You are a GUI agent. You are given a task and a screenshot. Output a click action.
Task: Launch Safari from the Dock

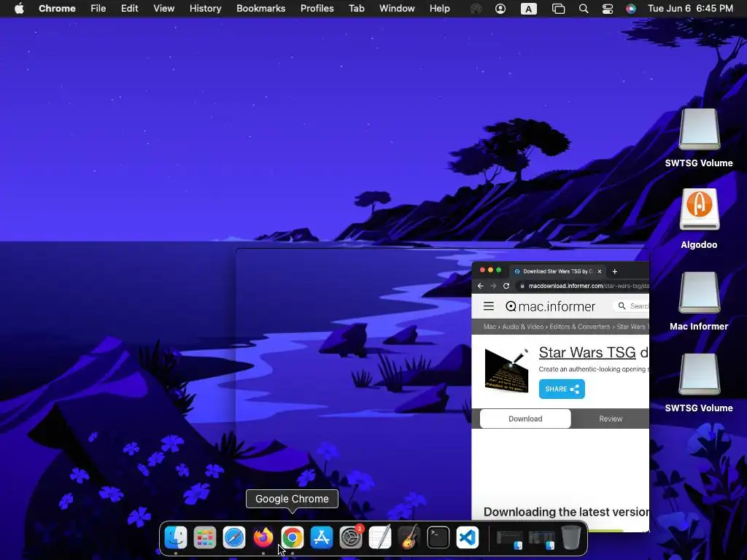point(234,537)
